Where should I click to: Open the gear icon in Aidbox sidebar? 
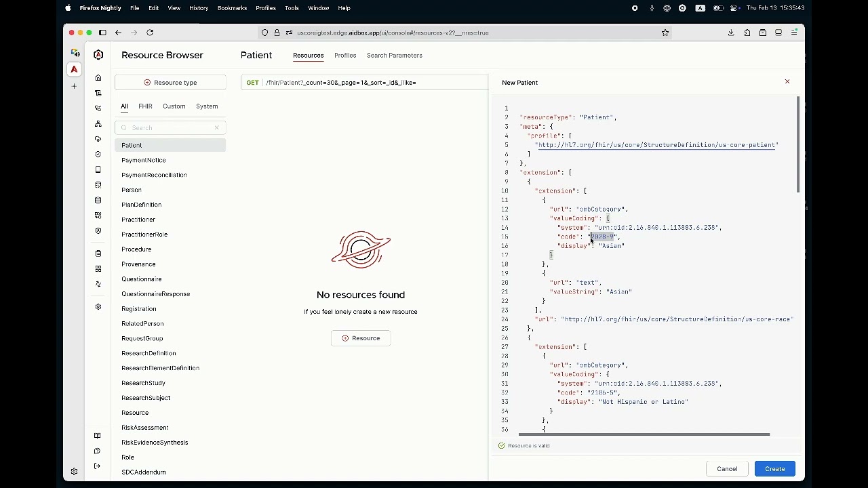[98, 307]
